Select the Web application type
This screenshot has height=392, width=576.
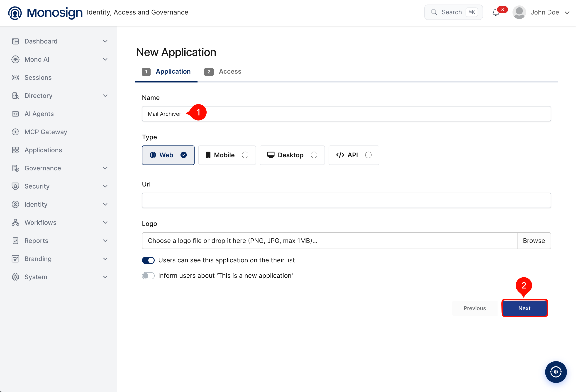168,155
